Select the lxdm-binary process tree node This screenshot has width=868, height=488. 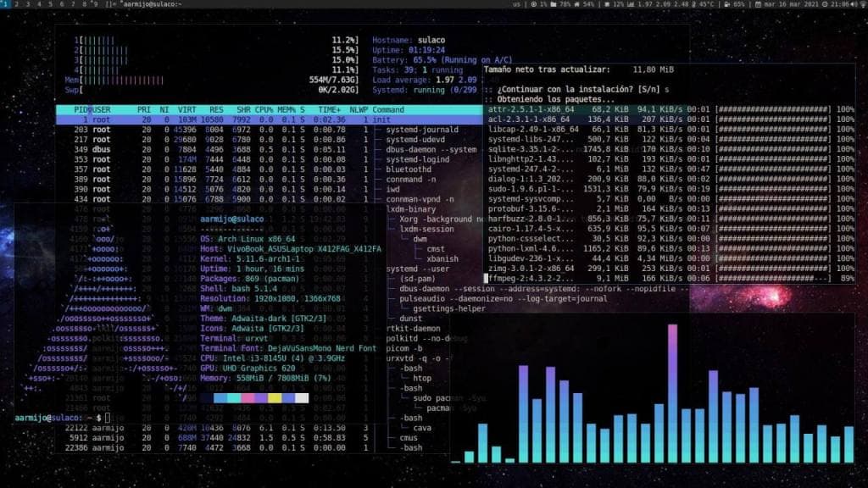(x=415, y=208)
